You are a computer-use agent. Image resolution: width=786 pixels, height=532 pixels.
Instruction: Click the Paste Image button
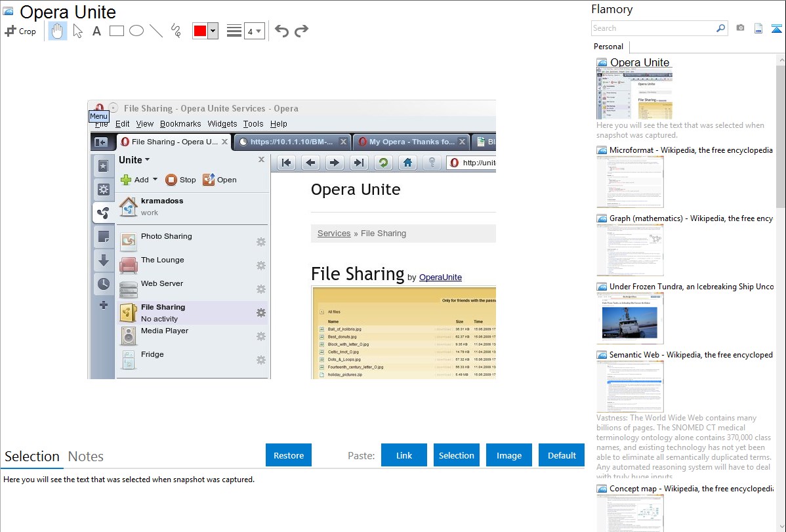coord(508,455)
